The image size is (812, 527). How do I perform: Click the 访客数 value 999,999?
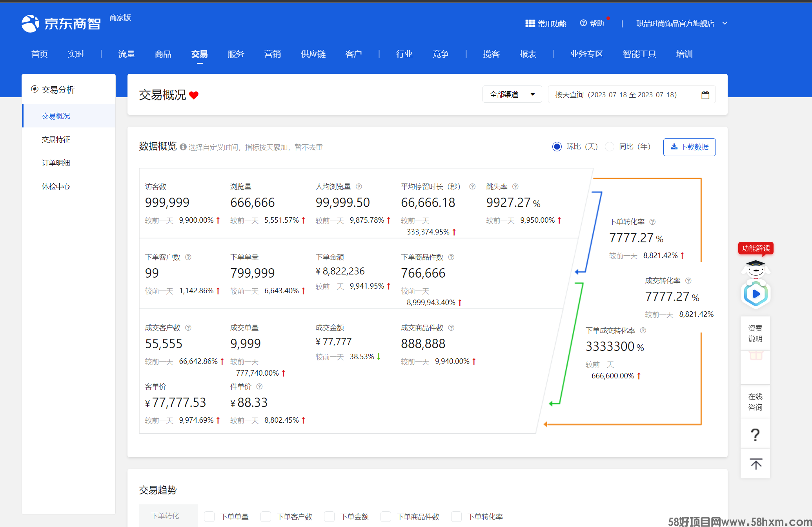pyautogui.click(x=167, y=203)
